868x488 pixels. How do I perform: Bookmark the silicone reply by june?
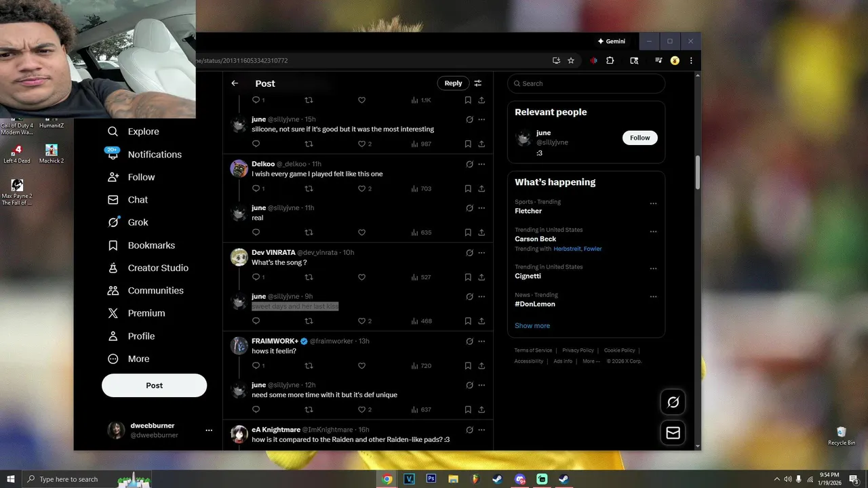point(468,144)
